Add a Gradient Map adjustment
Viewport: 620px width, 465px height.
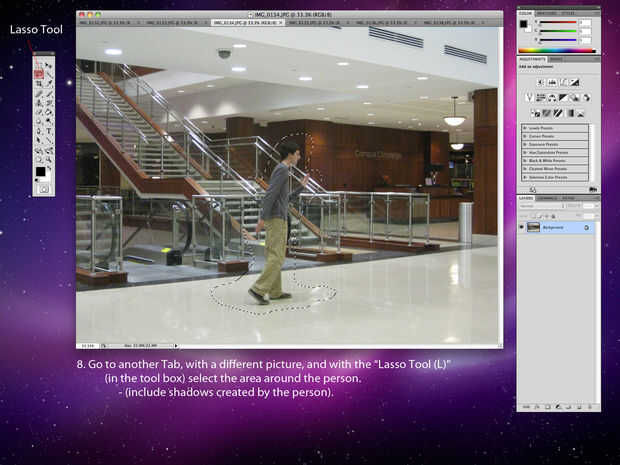coord(570,113)
